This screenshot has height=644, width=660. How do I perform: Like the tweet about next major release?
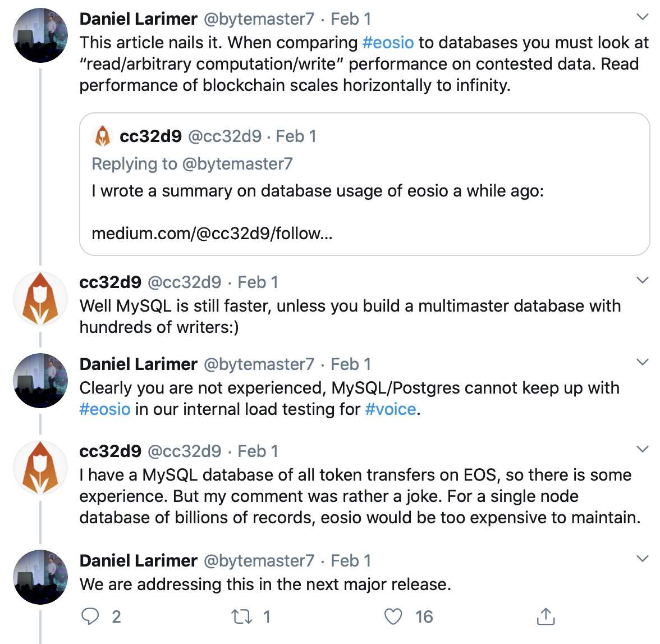pos(393,616)
